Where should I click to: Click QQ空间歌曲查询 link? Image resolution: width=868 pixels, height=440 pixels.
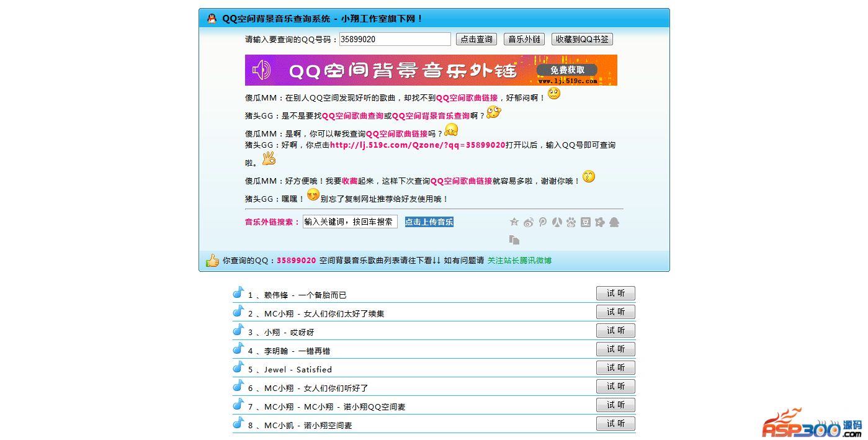tap(352, 115)
